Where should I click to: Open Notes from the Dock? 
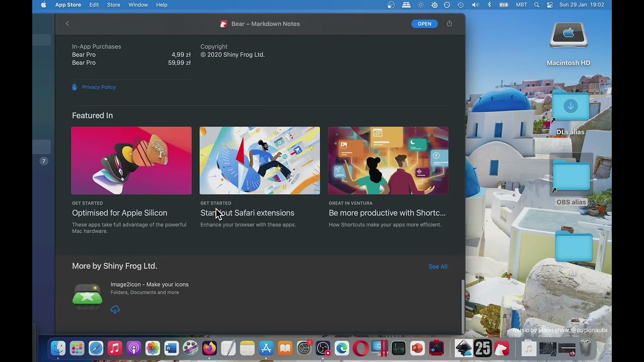(x=247, y=348)
